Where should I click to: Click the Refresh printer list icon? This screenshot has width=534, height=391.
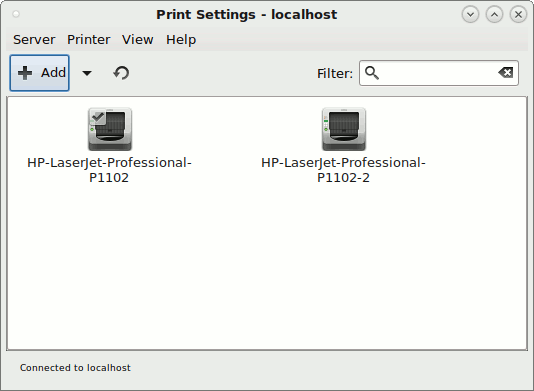tap(121, 73)
